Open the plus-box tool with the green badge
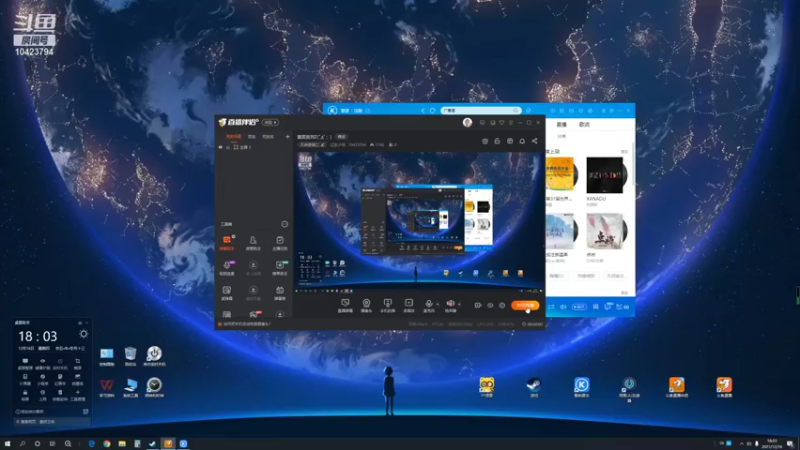Screen dimensions: 800x450 click(x=280, y=267)
